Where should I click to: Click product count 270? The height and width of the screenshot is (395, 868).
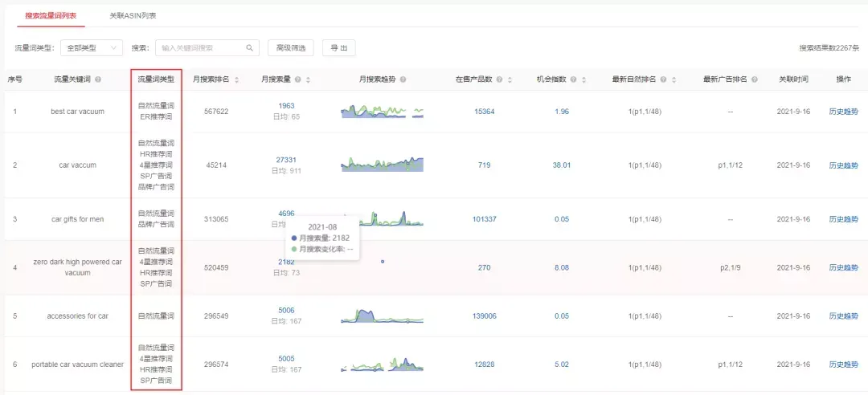[485, 268]
